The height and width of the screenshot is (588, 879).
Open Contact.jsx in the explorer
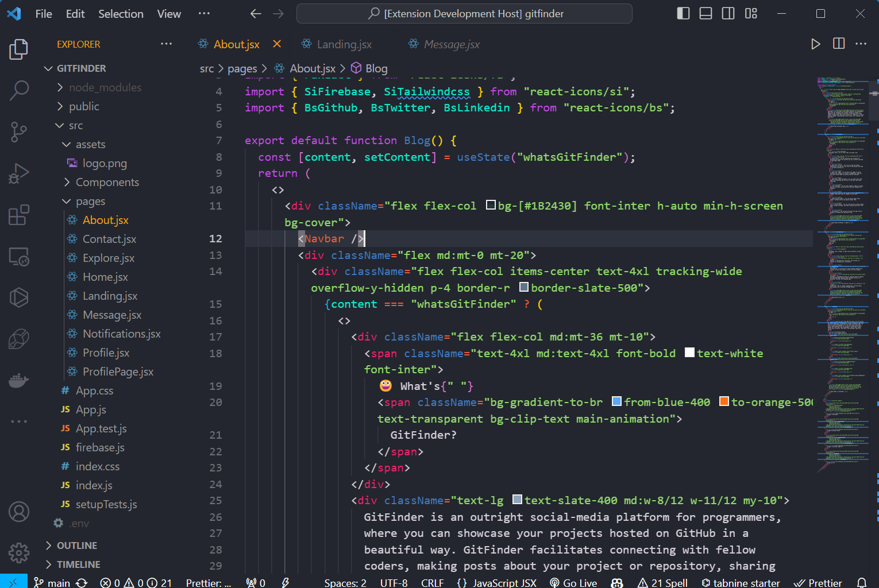click(x=109, y=239)
